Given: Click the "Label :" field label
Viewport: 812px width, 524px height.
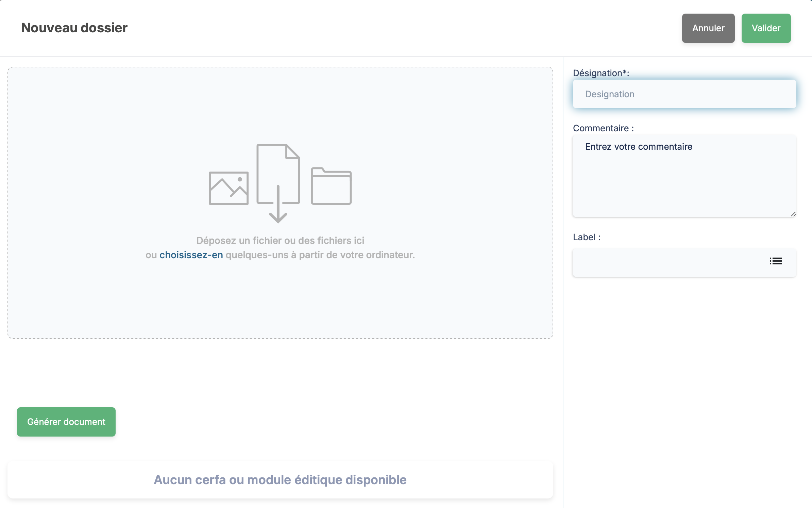Looking at the screenshot, I should 587,237.
